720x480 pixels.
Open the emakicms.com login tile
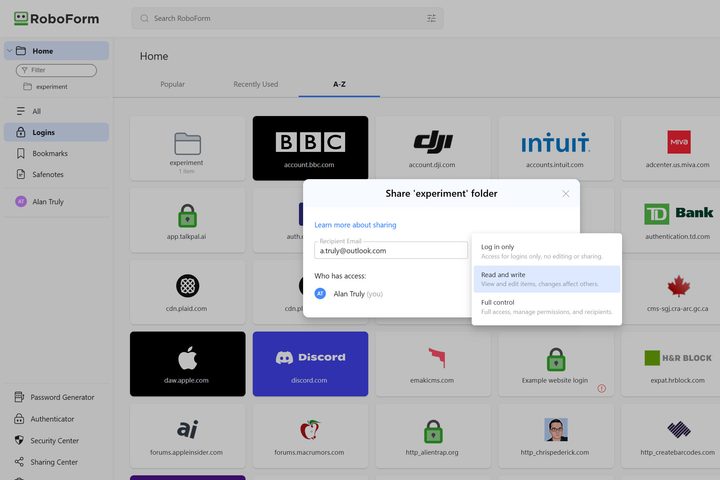pos(433,364)
